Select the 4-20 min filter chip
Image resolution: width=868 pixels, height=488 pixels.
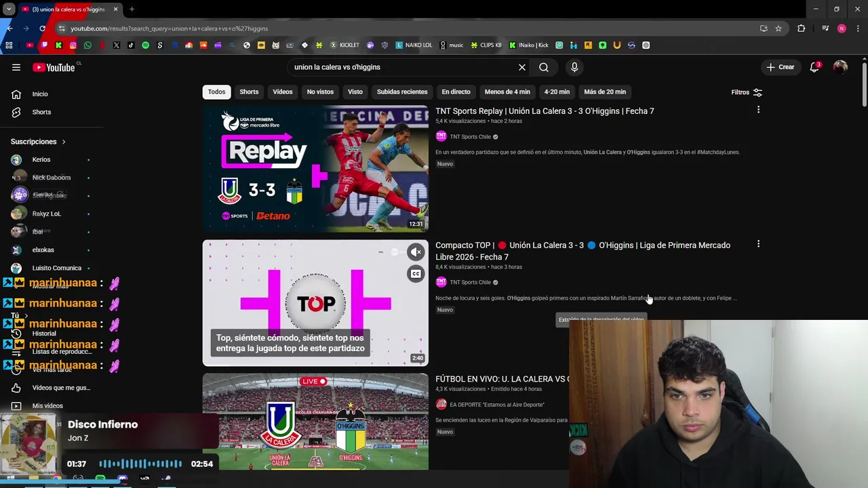pyautogui.click(x=557, y=91)
